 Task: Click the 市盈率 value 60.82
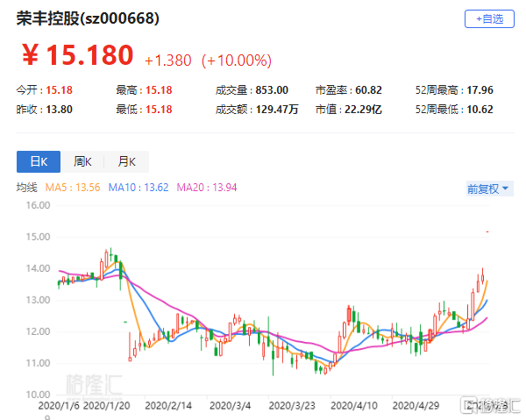[x=368, y=90]
